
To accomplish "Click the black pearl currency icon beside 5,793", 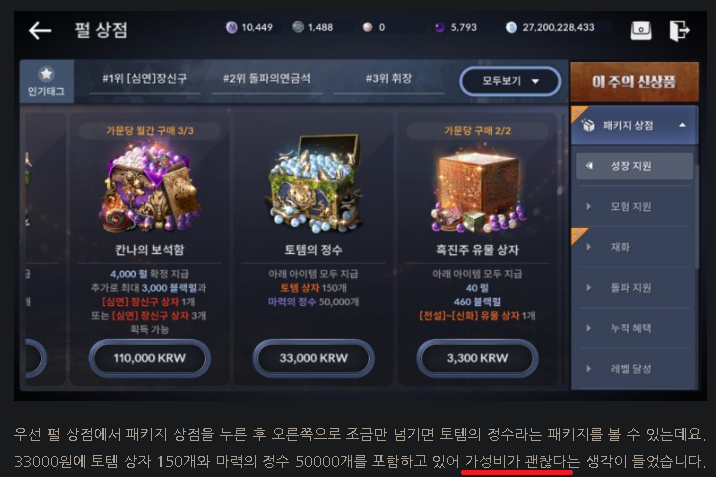I will click(x=439, y=27).
